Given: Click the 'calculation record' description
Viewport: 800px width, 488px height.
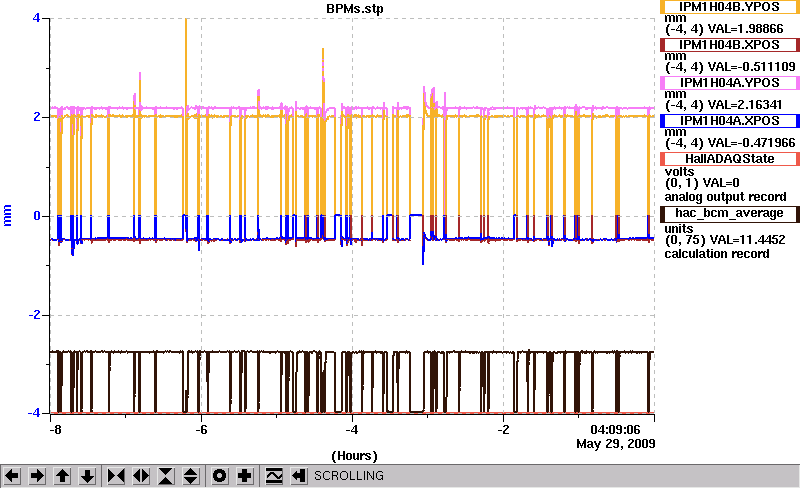Looking at the screenshot, I should 716,254.
